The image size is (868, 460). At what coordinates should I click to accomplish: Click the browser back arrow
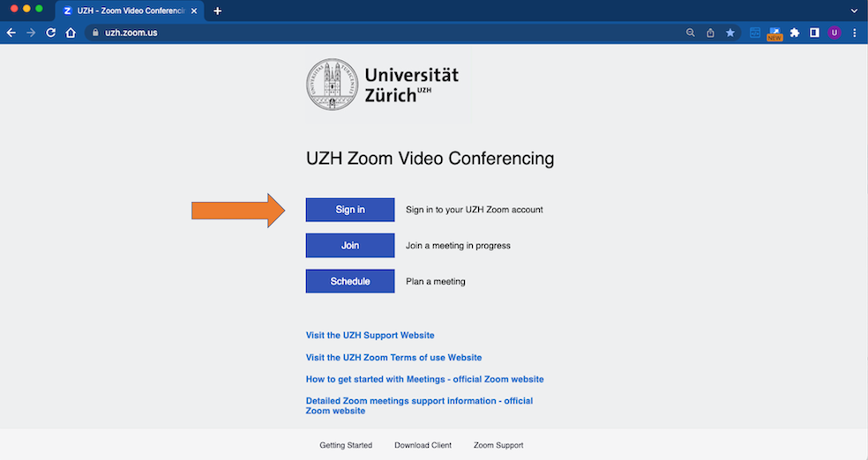pyautogui.click(x=11, y=33)
